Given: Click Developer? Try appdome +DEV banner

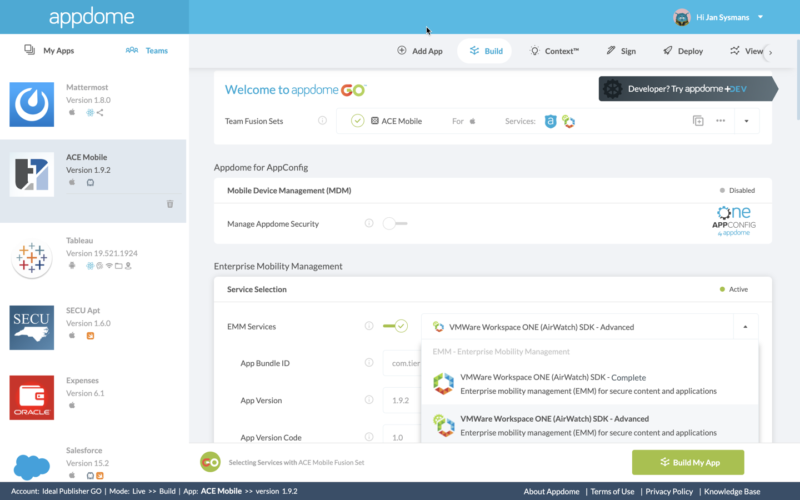Looking at the screenshot, I should (x=688, y=89).
